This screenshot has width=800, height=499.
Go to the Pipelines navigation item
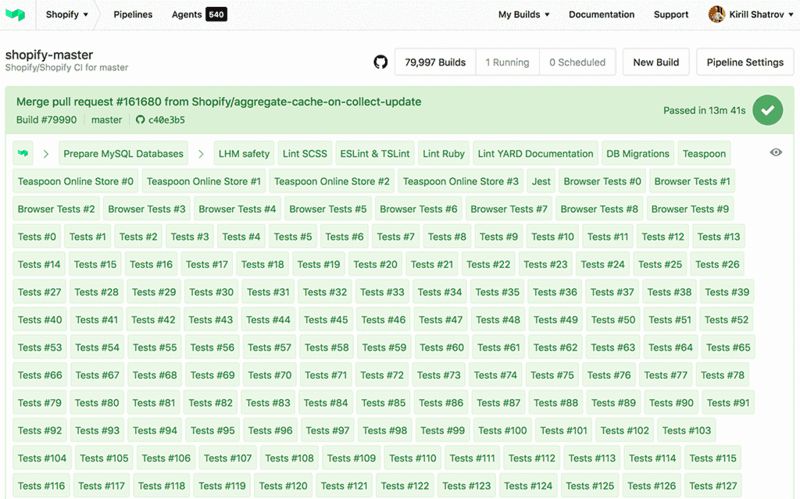pos(133,14)
